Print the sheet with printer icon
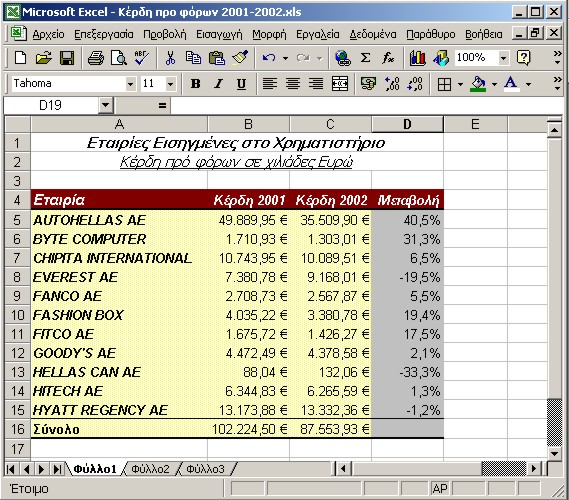 95,58
